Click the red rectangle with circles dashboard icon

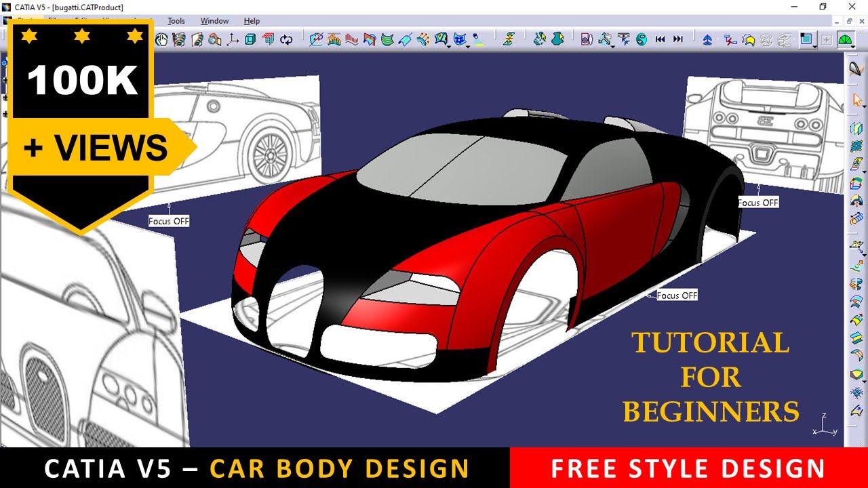tap(587, 40)
